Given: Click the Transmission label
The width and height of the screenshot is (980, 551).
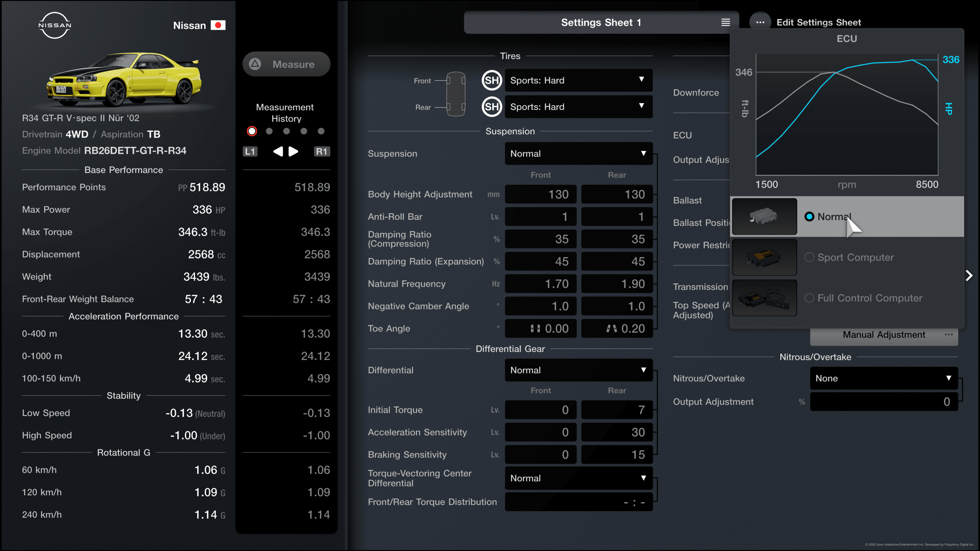Looking at the screenshot, I should pos(700,287).
